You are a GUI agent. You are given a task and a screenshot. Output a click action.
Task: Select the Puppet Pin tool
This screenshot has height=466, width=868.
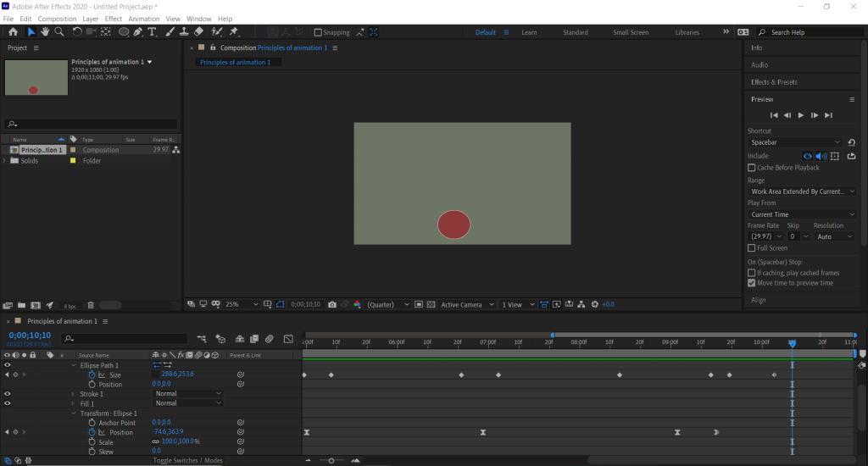tap(233, 32)
